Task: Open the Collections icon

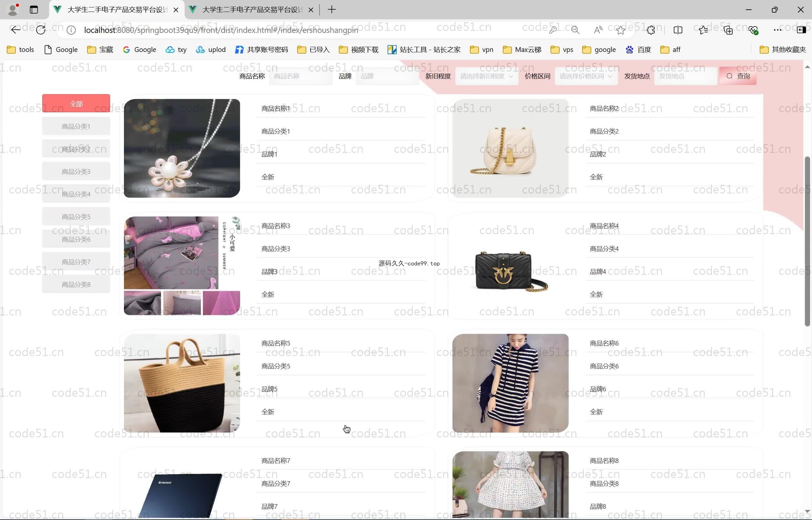Action: 728,30
